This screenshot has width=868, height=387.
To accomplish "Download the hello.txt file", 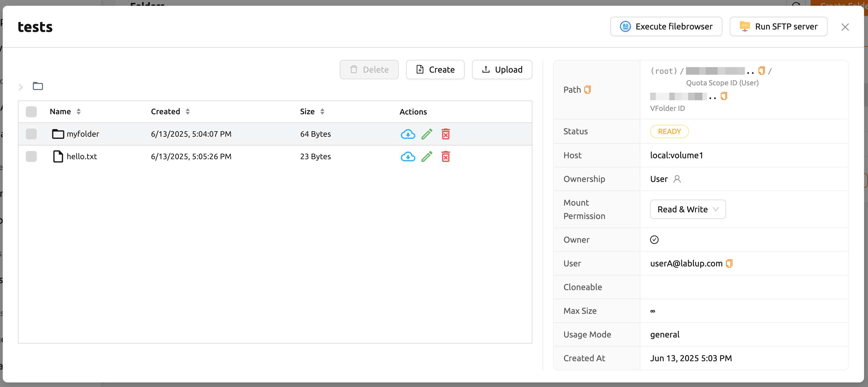I will pyautogui.click(x=408, y=157).
